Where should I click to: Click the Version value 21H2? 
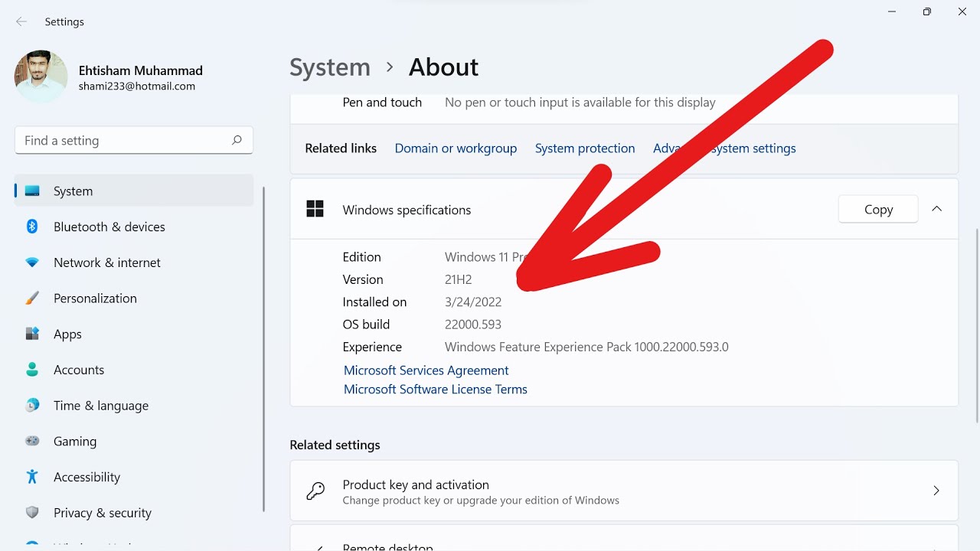coord(458,279)
